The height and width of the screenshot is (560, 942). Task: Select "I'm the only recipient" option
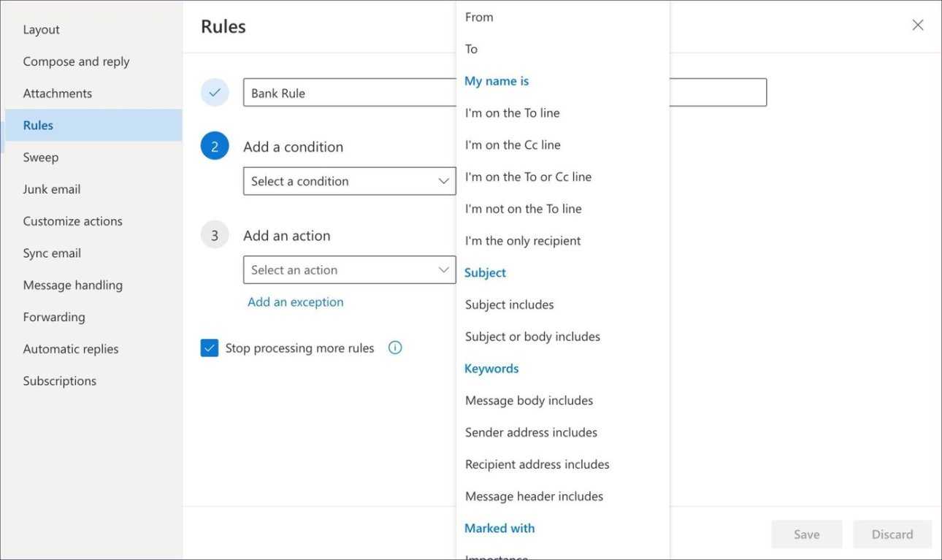[523, 241]
